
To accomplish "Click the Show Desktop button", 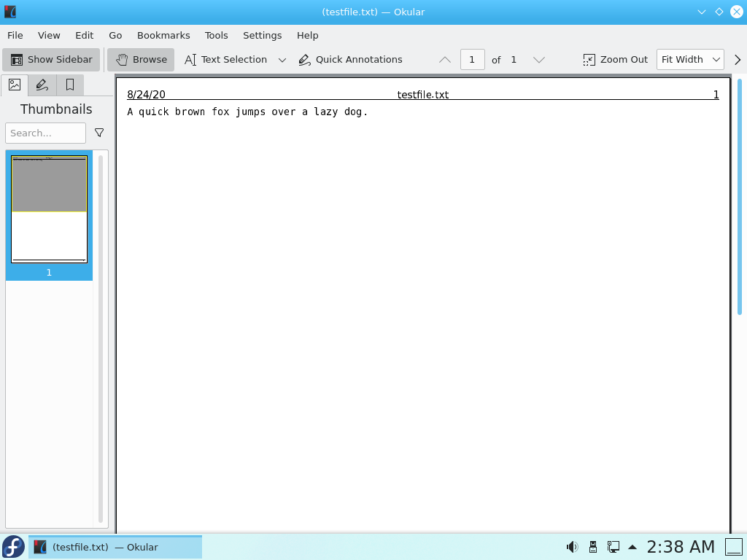I will tap(734, 547).
